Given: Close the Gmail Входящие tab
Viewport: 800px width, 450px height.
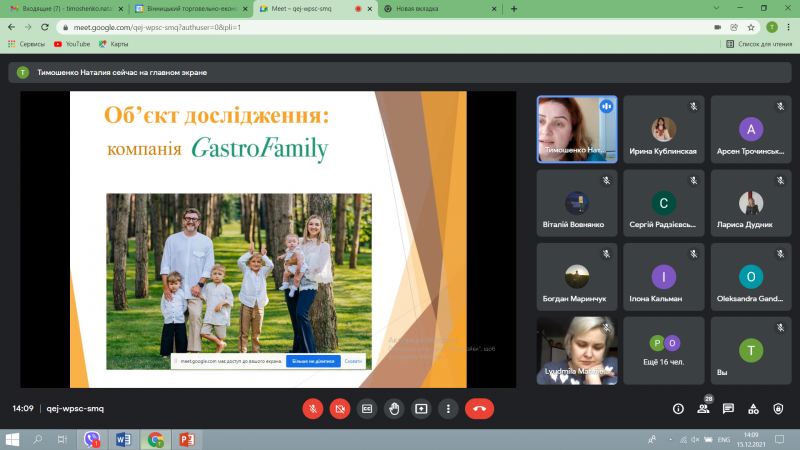Looking at the screenshot, I should click(x=120, y=9).
